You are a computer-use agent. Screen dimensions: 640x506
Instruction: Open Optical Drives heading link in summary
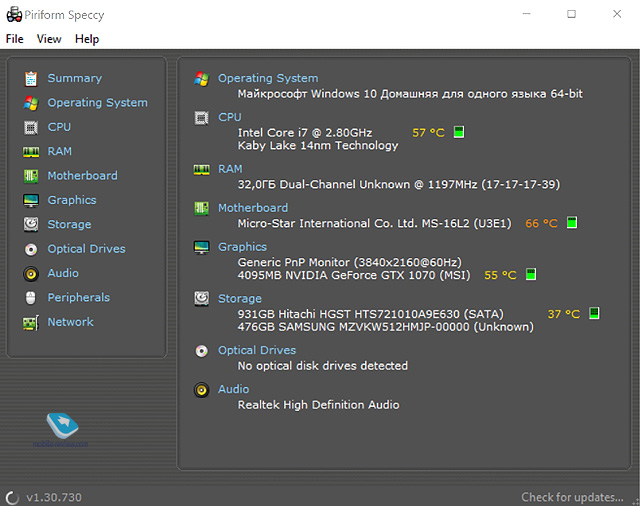257,351
